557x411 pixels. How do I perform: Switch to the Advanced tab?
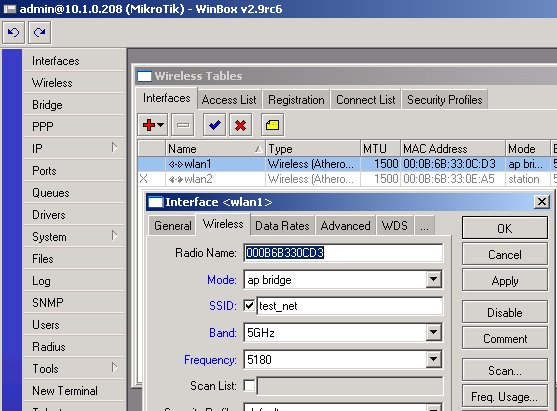point(345,226)
